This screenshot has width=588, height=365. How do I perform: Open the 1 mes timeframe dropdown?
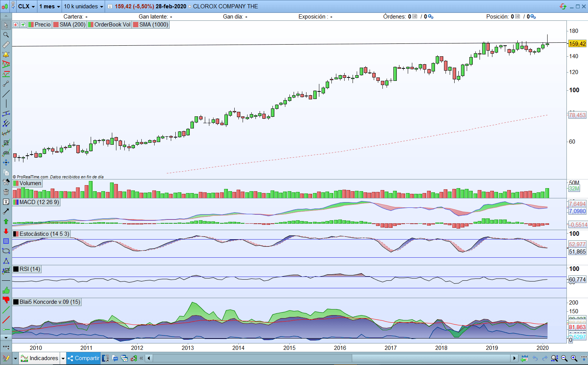tap(50, 6)
